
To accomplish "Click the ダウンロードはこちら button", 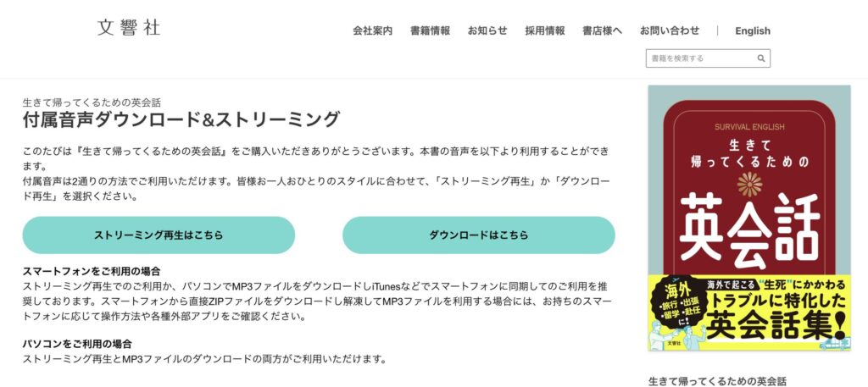I will 479,235.
